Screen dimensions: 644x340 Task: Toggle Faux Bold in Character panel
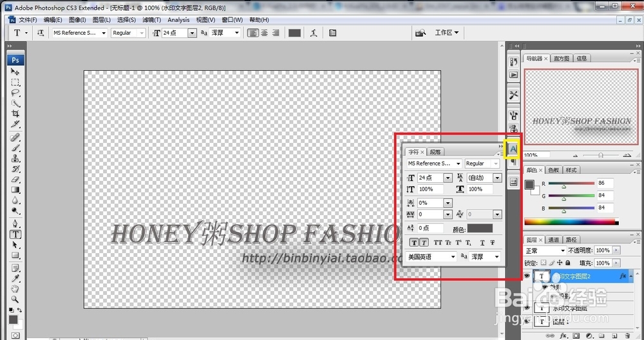click(414, 243)
